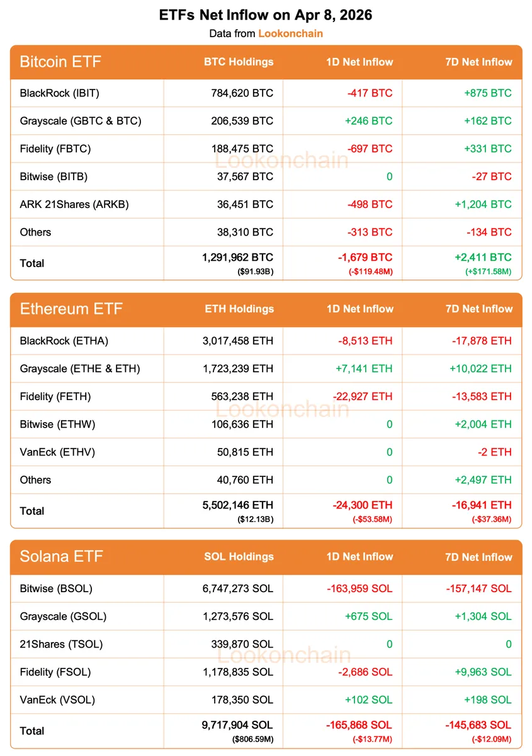This screenshot has width=532, height=756.
Task: Select the BlackRock (IBIT) row label
Action: pyautogui.click(x=60, y=93)
